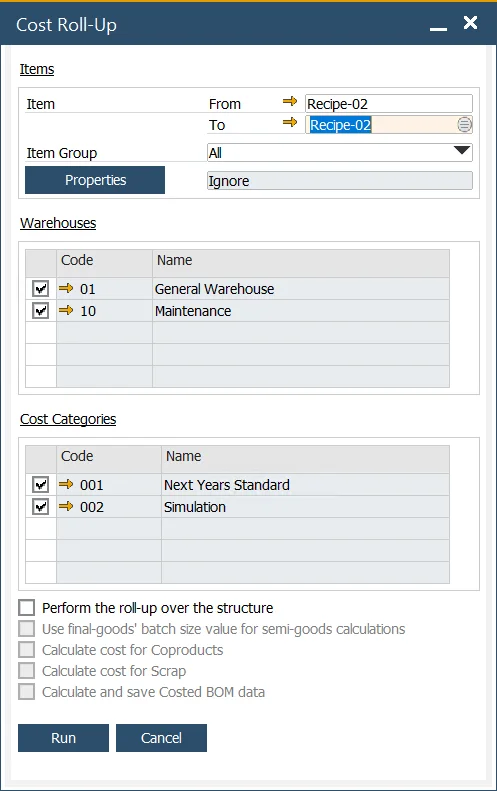Click the link arrow beside From item field
Screen dimensions: 497x791
(x=290, y=102)
